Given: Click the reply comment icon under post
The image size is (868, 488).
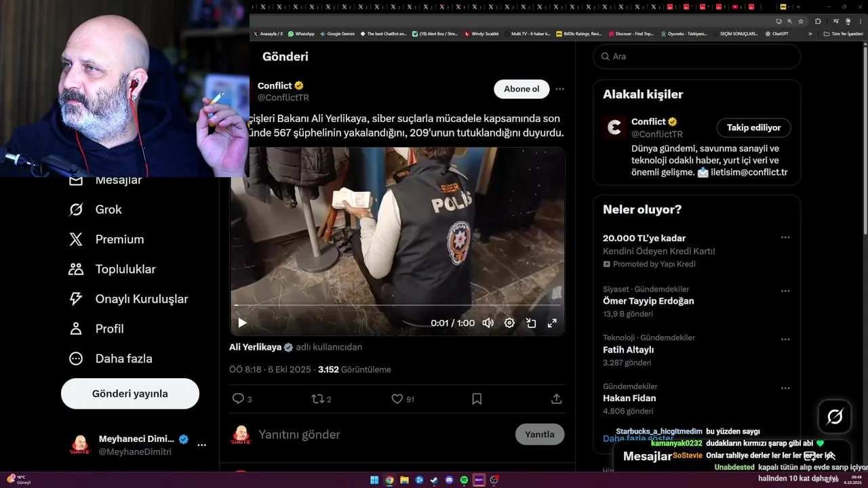Looking at the screenshot, I should click(238, 399).
